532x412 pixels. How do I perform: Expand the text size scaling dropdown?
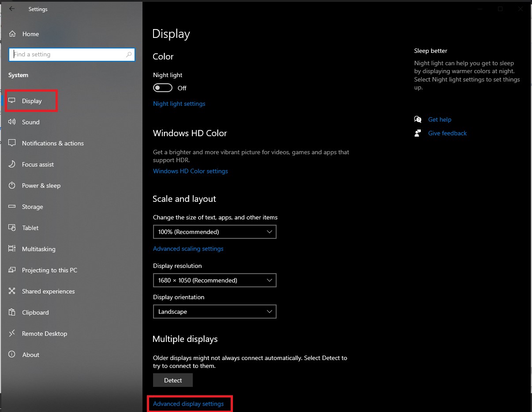click(214, 232)
